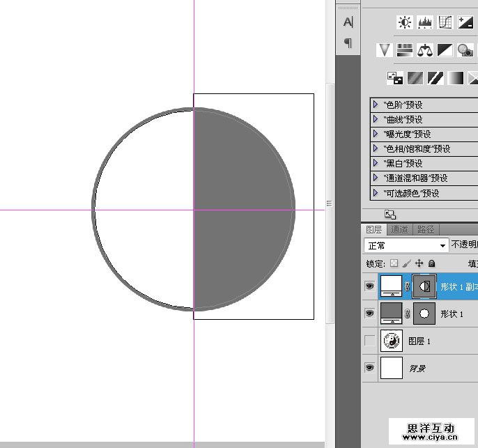Click the Curves adjustment icon
The width and height of the screenshot is (478, 448).
445,23
